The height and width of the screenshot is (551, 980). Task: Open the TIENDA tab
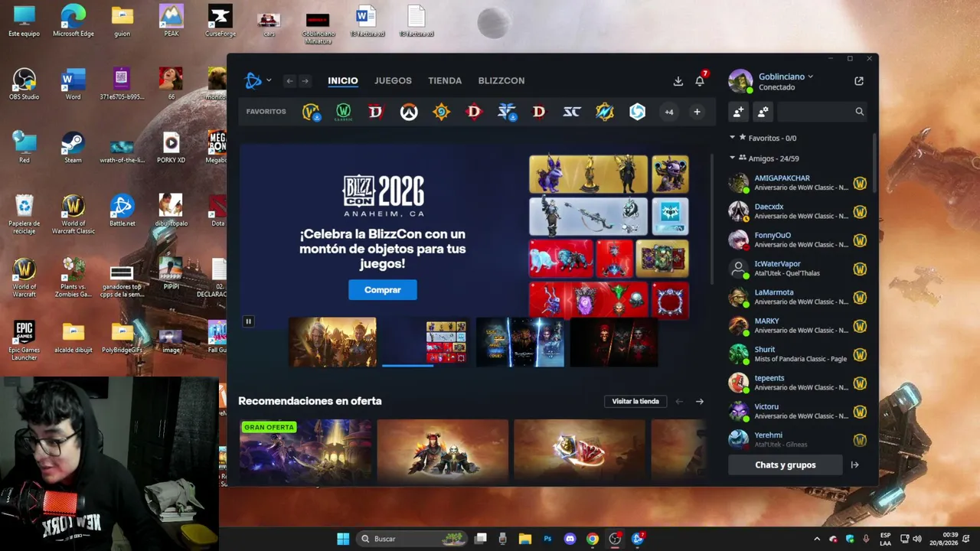coord(445,80)
